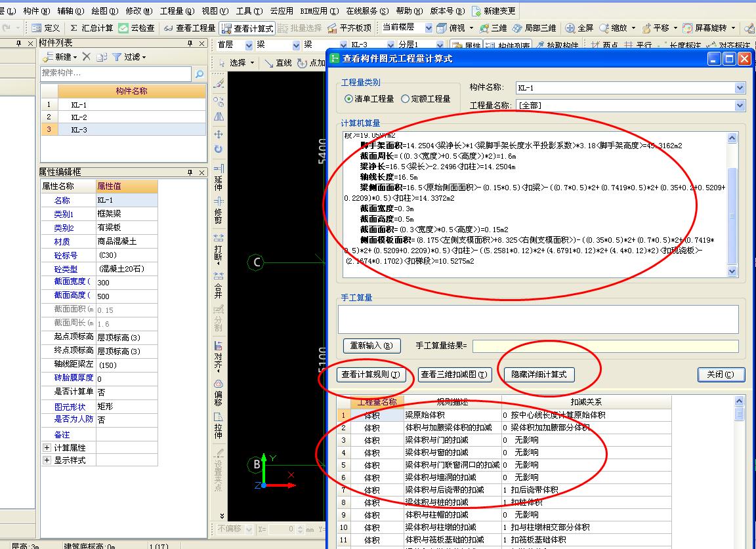The image size is (756, 549).
Task: Click 隐藏详细计算式 button
Action: tap(539, 375)
